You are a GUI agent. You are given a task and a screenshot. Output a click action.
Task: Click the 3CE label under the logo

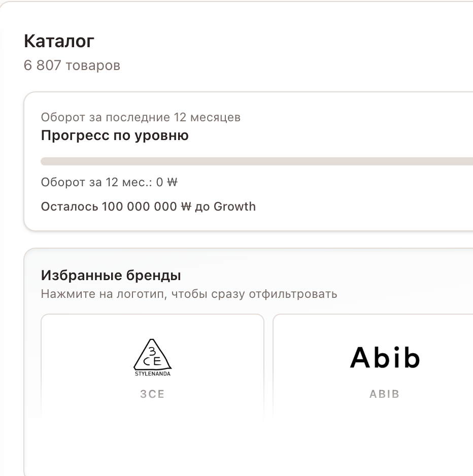coord(152,394)
